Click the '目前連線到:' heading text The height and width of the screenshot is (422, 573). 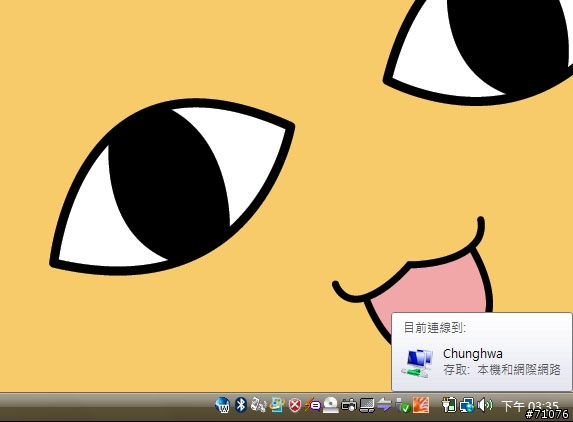point(435,328)
